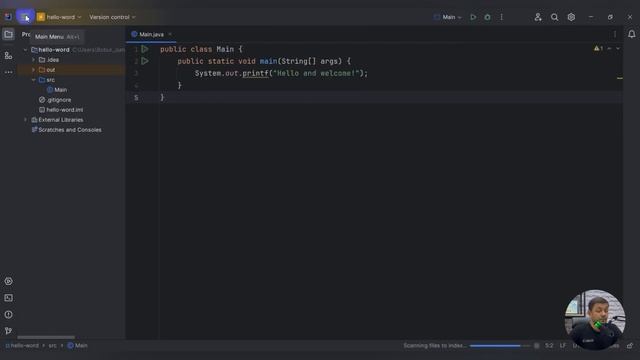Run class Main from gutter line 1
Screen dimensions: 640x360
(144, 49)
